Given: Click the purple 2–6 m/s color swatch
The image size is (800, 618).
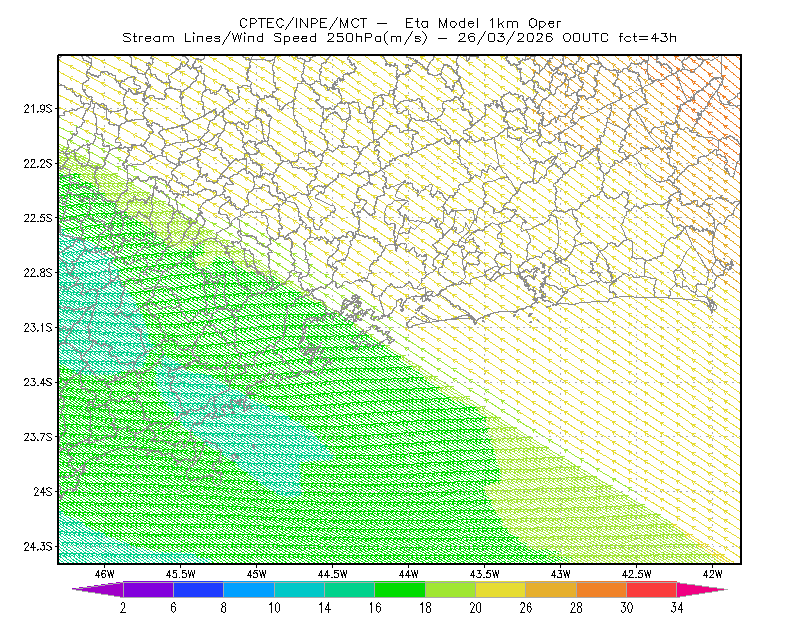Looking at the screenshot, I should coord(148,589).
